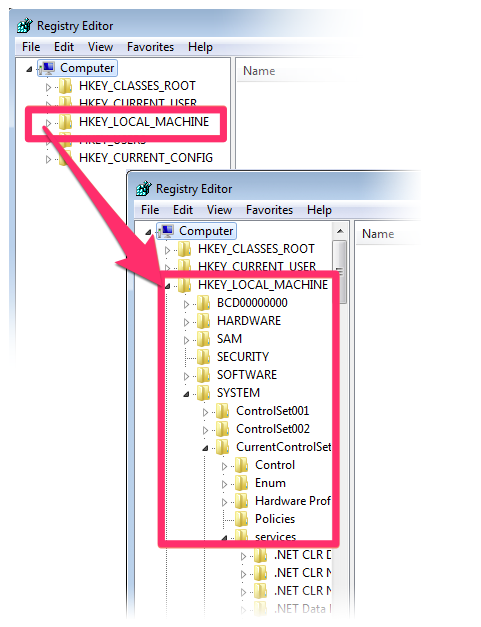Click the SAM folder icon
Image resolution: width=481 pixels, height=627 pixels.
point(204,339)
